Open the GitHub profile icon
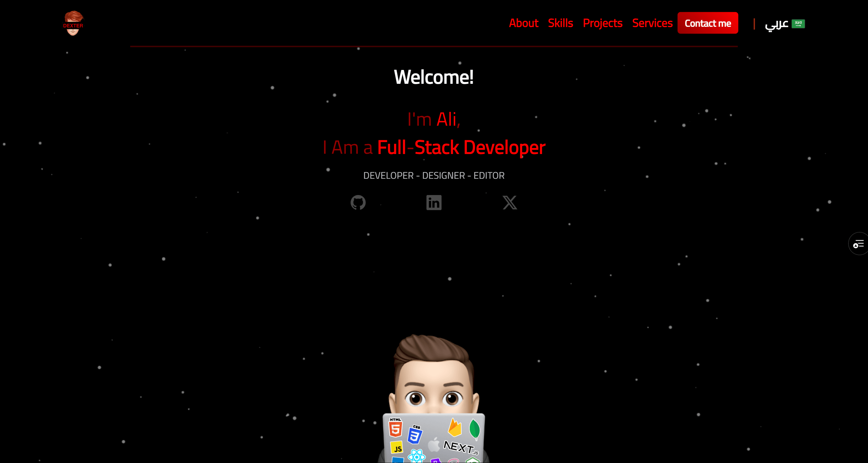 click(x=358, y=203)
